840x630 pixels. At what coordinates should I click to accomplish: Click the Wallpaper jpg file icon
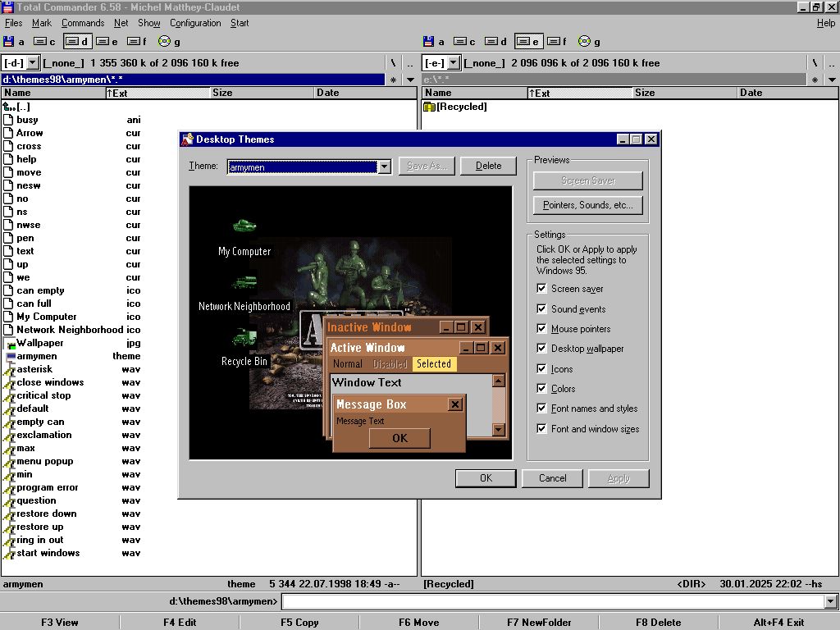coord(10,343)
